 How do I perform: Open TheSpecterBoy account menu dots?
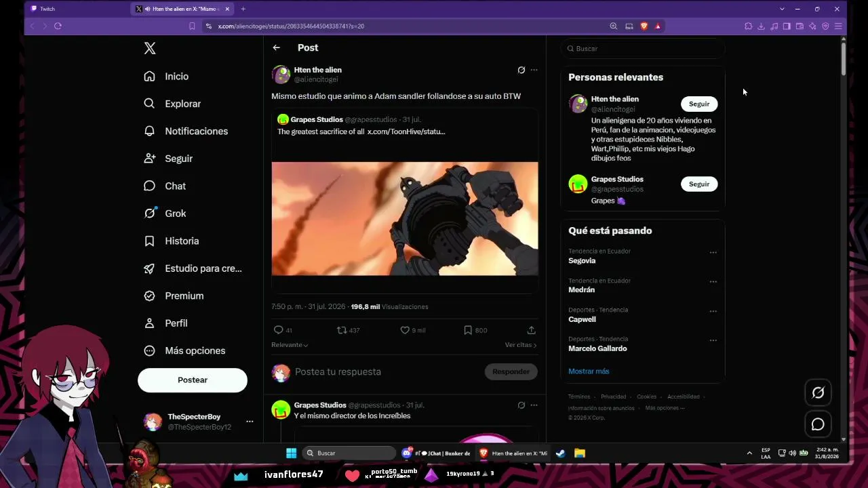click(250, 422)
